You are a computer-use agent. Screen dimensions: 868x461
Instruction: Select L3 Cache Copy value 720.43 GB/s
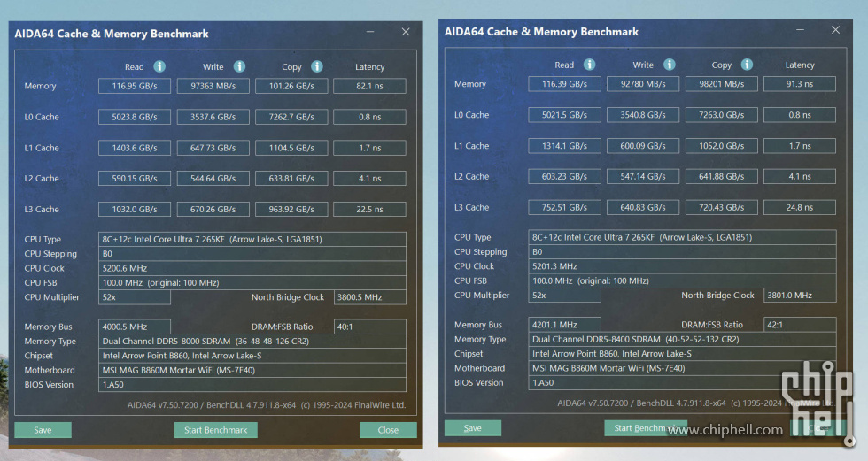(x=721, y=207)
